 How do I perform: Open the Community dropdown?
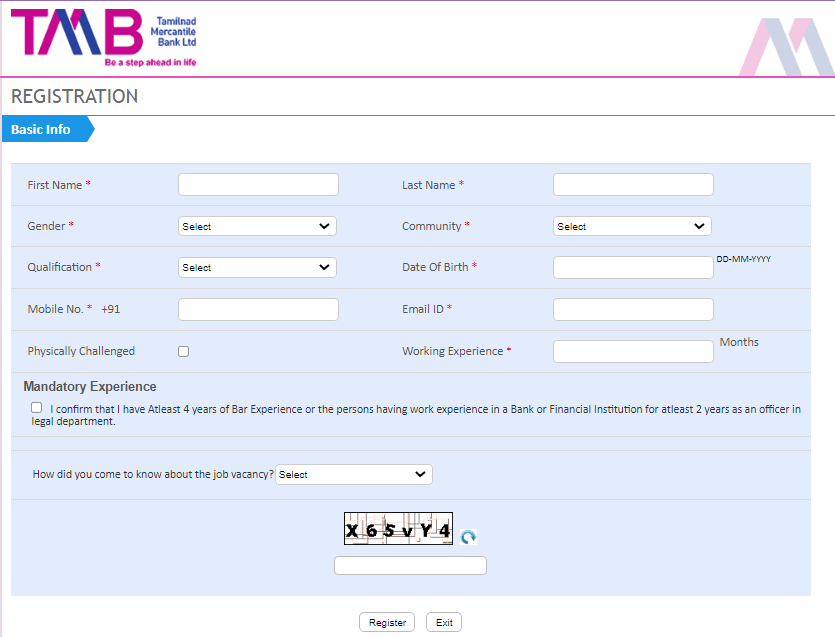point(631,226)
